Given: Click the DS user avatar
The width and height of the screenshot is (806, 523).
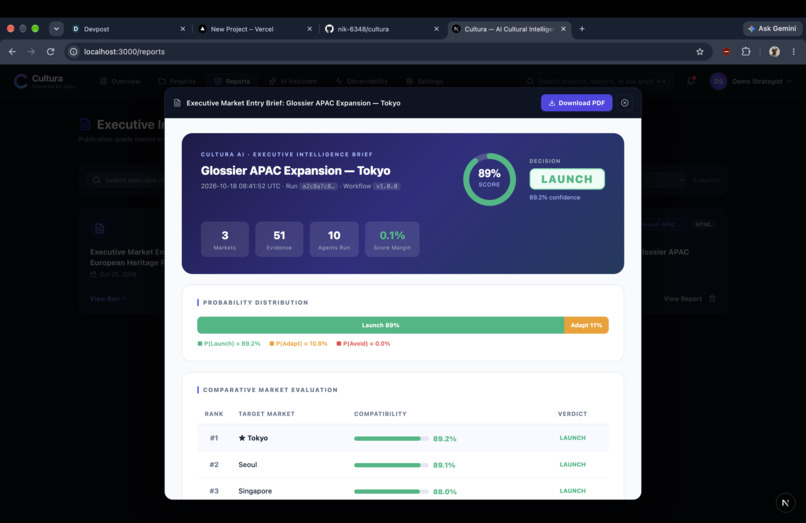Looking at the screenshot, I should click(x=719, y=81).
